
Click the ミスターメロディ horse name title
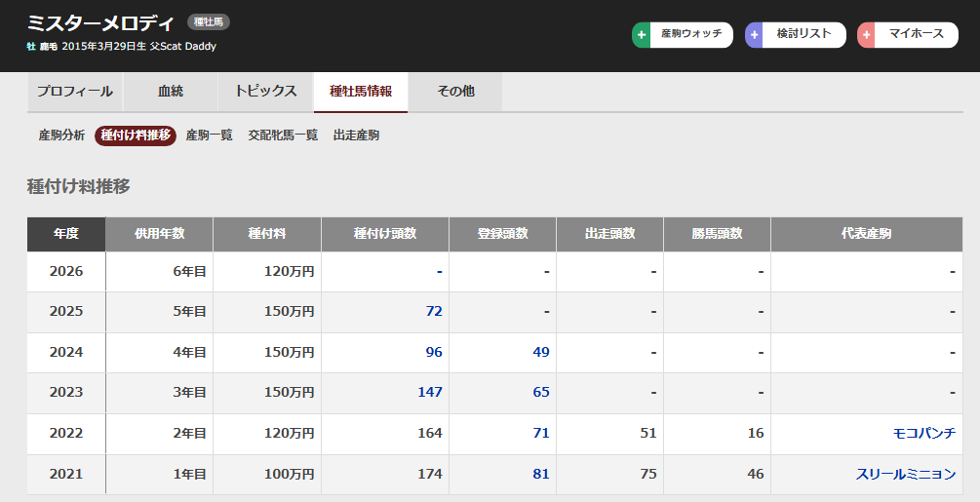100,23
